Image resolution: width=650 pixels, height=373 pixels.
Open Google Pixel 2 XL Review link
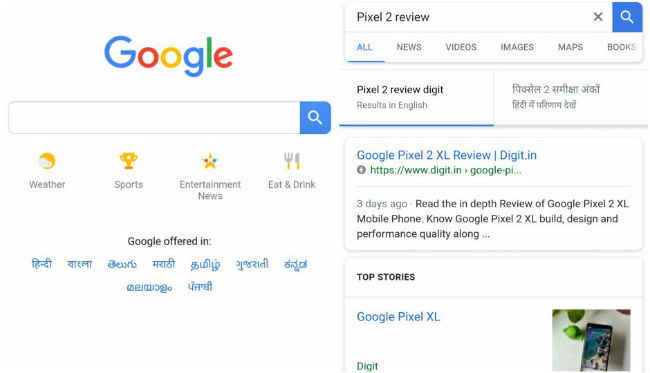click(446, 155)
